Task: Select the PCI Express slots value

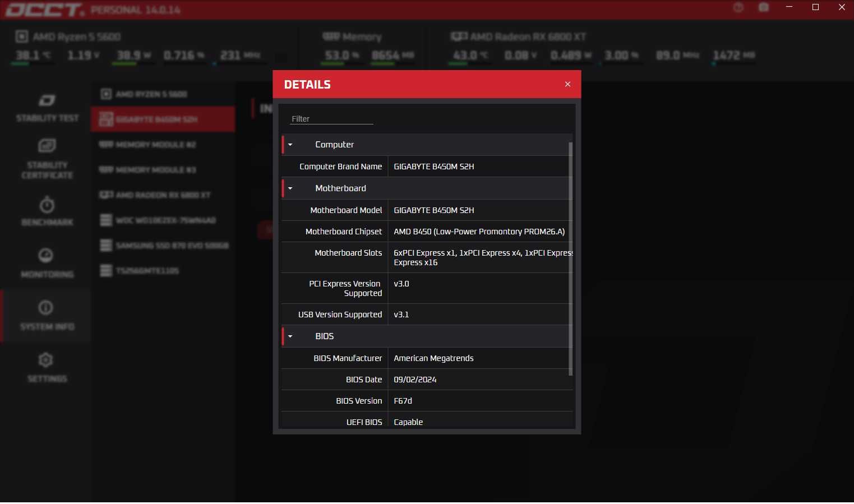Action: tap(483, 257)
